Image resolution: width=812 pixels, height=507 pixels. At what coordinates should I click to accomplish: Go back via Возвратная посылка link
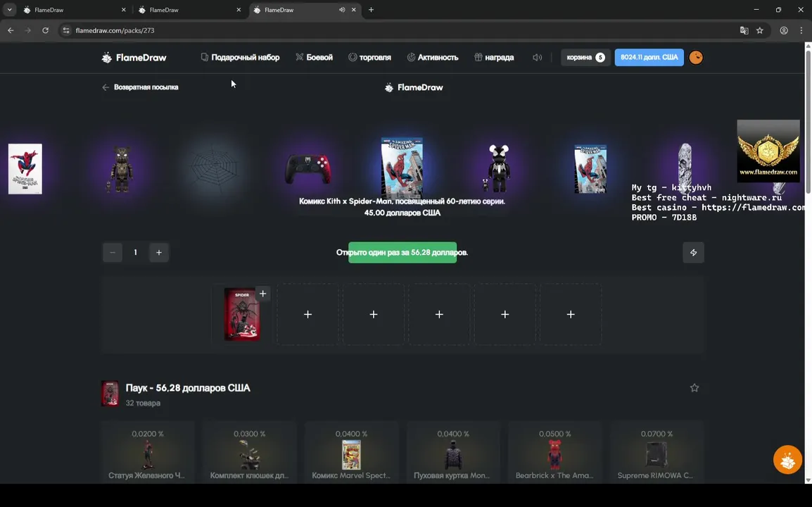click(140, 87)
